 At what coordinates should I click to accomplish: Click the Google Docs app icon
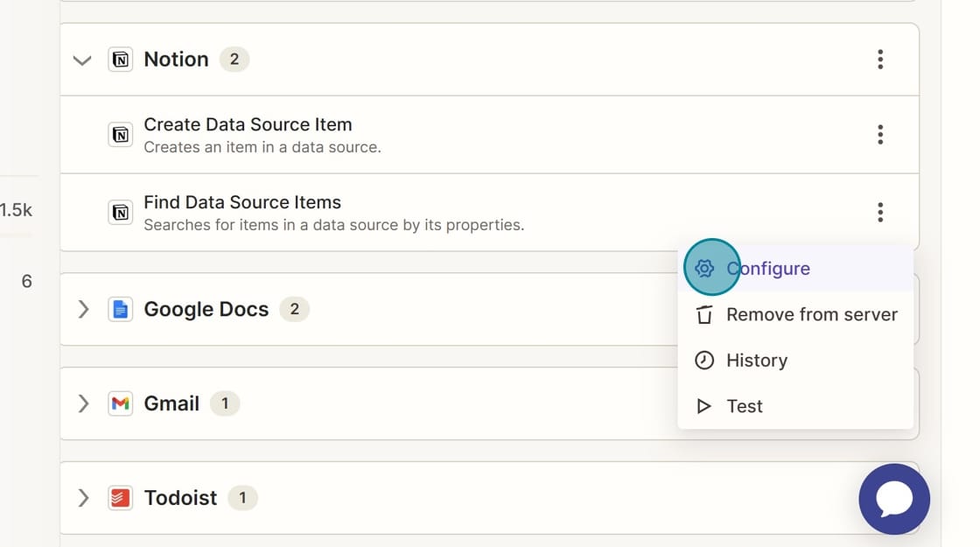[121, 309]
